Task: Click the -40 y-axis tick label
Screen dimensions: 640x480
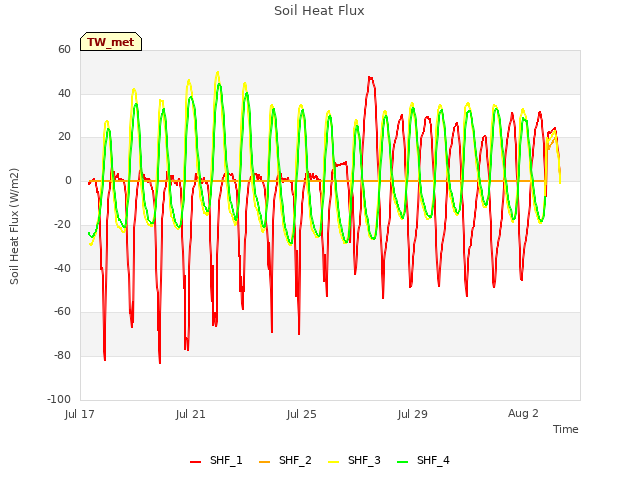Action: coord(62,269)
